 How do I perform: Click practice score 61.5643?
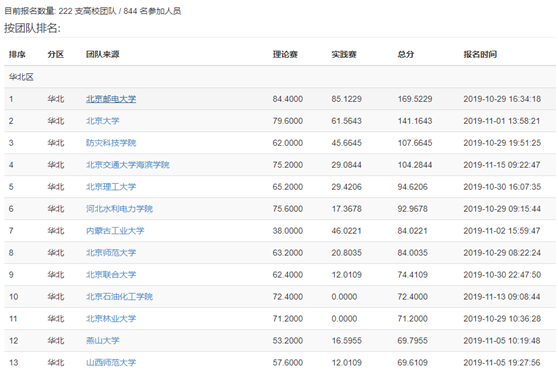[347, 121]
